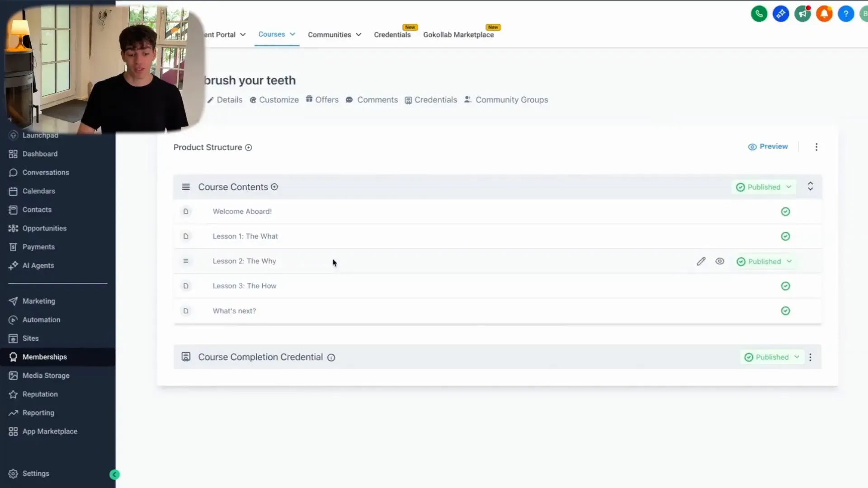Click the Course Completion Credential badge icon

point(185,357)
